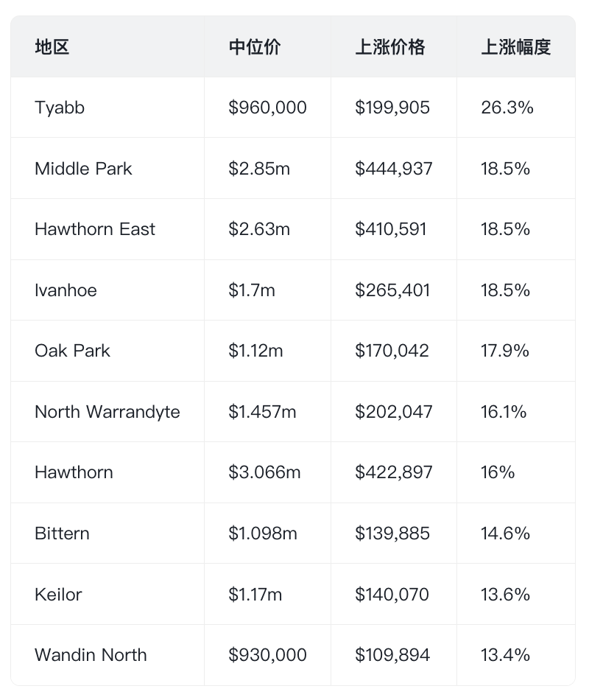Click the 上涨价格 column header
The image size is (589, 700).
tap(390, 47)
